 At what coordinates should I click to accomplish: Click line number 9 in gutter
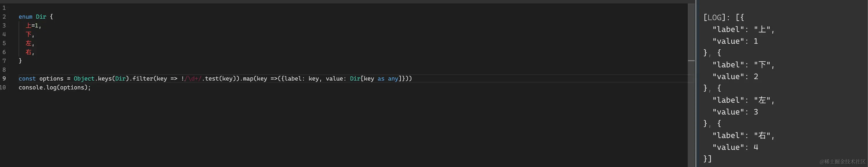click(x=4, y=78)
